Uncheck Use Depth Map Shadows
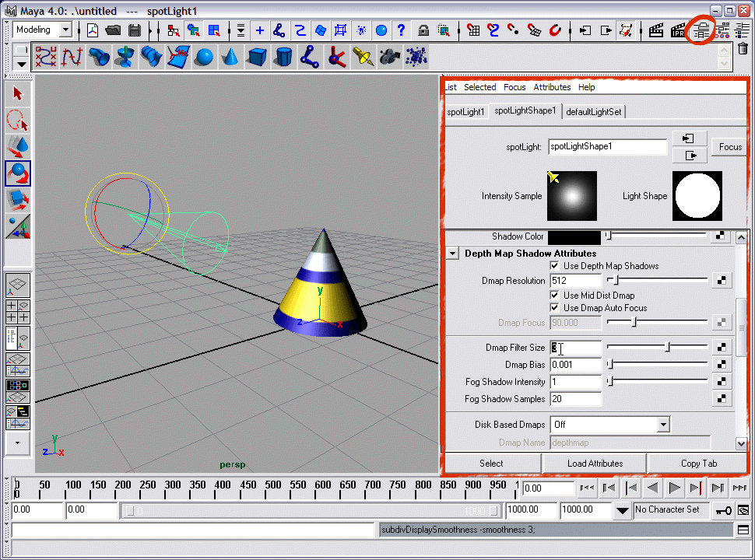This screenshot has width=755, height=560. point(555,266)
